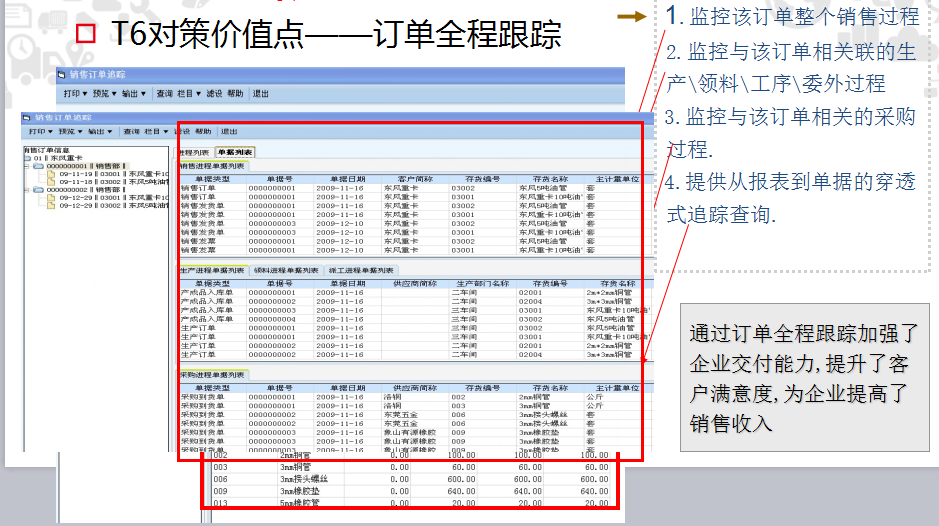This screenshot has height=526, width=939.
Task: Open the 09-12-29 03001 document icon in tree
Action: click(x=51, y=197)
